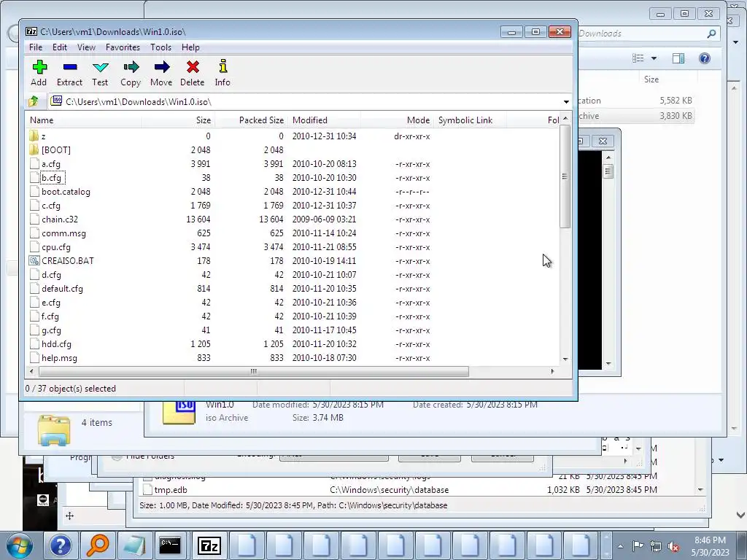Click the network tray icon
This screenshot has height=560, width=747.
656,547
